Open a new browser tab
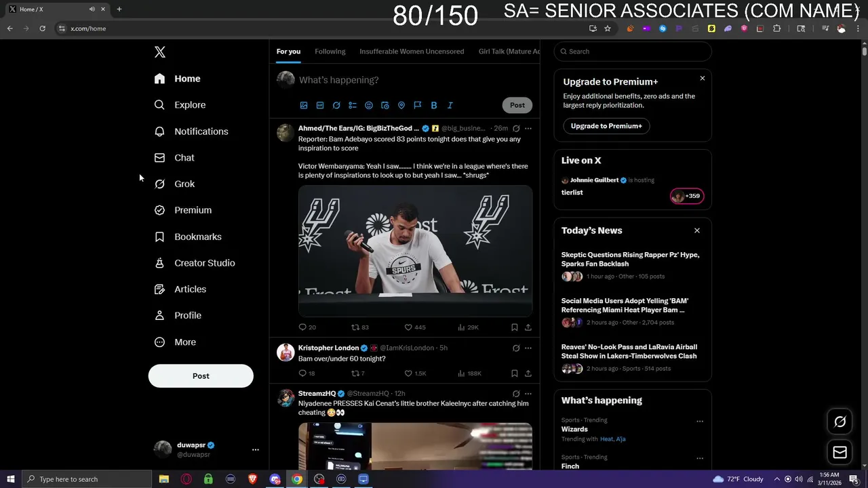This screenshot has height=488, width=868. click(x=119, y=9)
